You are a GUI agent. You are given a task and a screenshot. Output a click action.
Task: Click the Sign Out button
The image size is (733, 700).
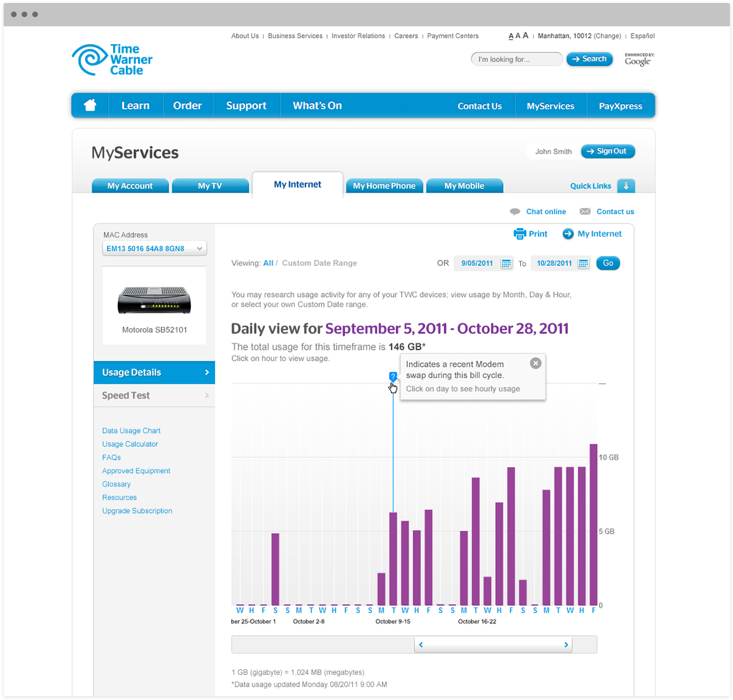coord(608,151)
